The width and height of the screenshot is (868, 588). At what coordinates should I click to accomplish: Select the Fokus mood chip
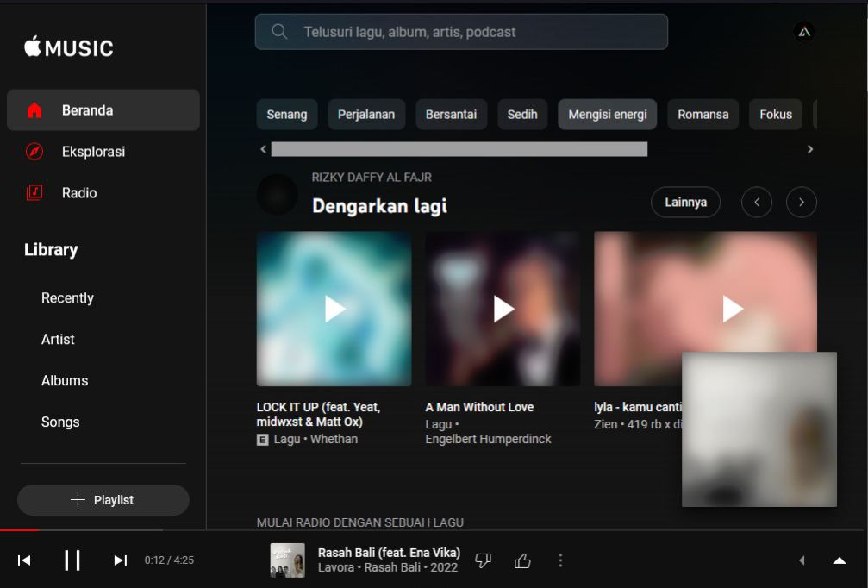click(x=776, y=115)
